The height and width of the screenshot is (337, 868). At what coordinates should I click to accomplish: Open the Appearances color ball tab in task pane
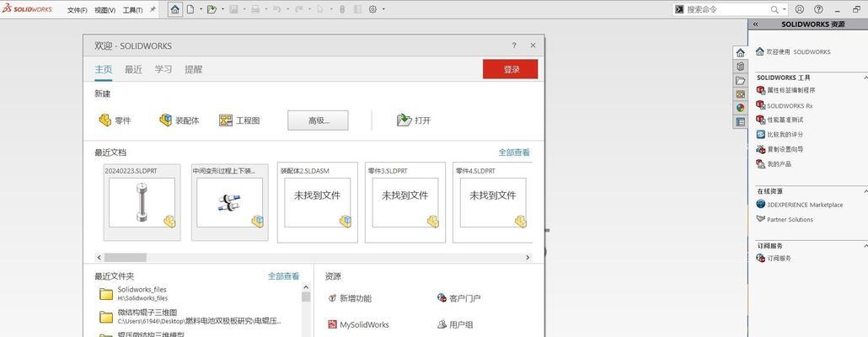tap(740, 108)
